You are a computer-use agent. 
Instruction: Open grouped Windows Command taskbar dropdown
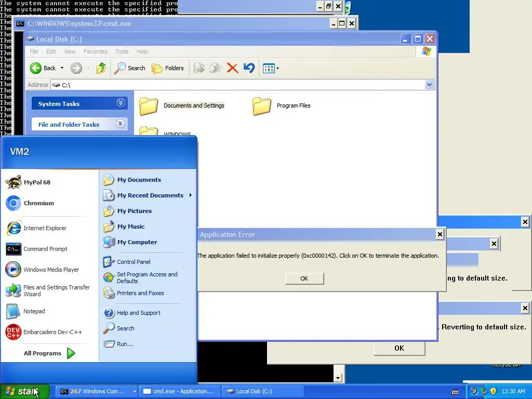(135, 391)
